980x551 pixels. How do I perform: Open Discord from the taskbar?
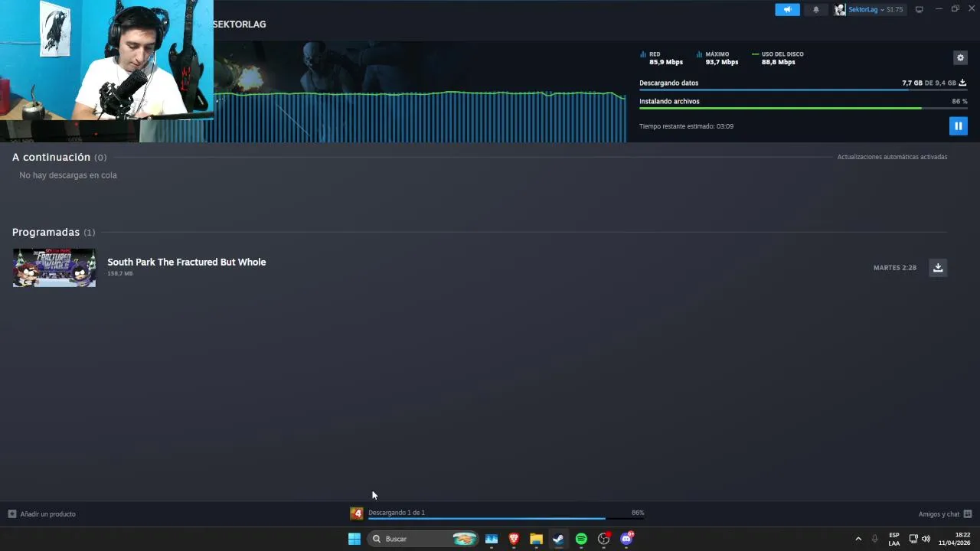pos(626,539)
